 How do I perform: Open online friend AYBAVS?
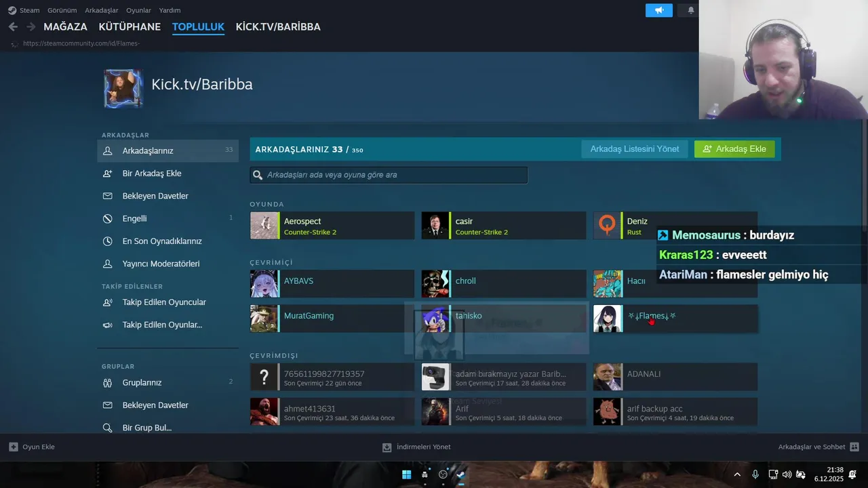332,284
